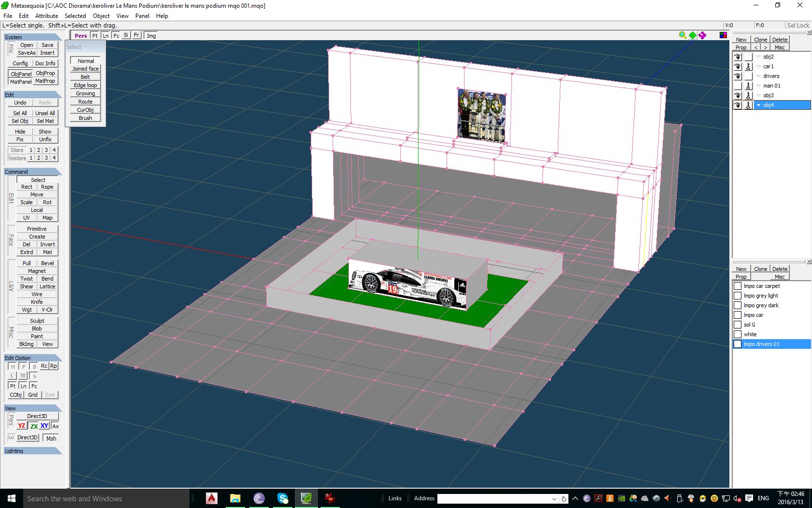812x508 pixels.
Task: Open the taskbar Address dropdown arrow
Action: point(554,499)
